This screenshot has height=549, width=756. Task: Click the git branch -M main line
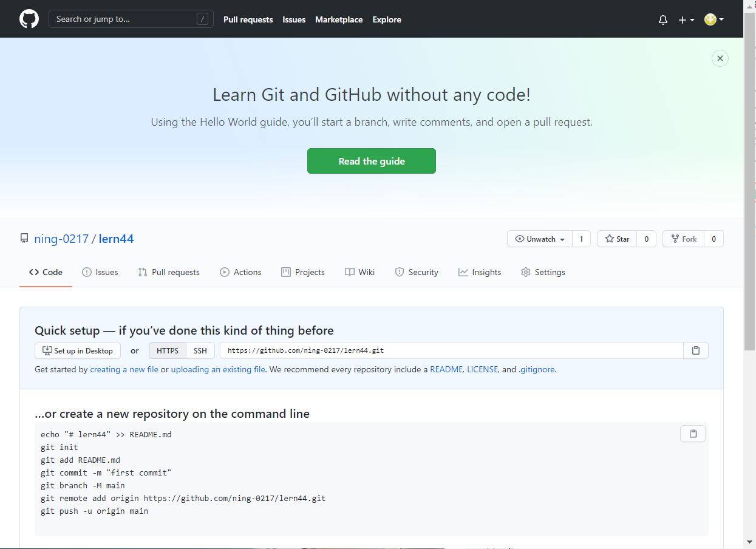[x=83, y=485]
